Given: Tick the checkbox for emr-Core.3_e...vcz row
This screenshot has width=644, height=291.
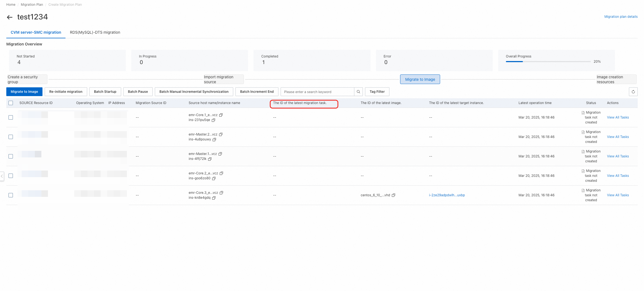Looking at the screenshot, I should point(11,195).
